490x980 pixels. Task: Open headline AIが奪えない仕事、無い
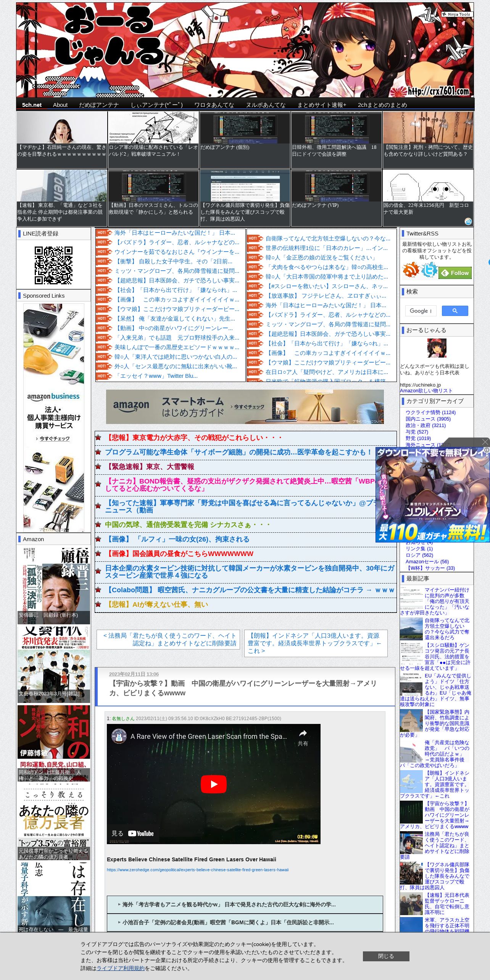click(x=157, y=604)
